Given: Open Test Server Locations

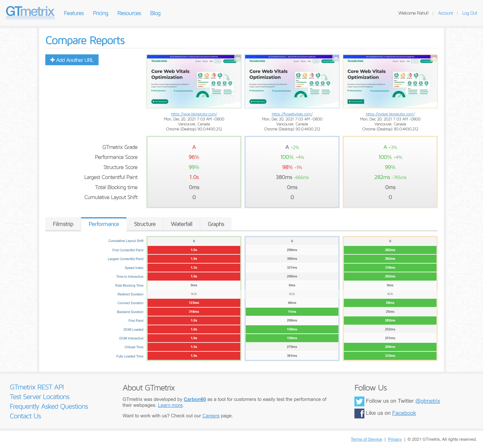Looking at the screenshot, I should pyautogui.click(x=39, y=397).
